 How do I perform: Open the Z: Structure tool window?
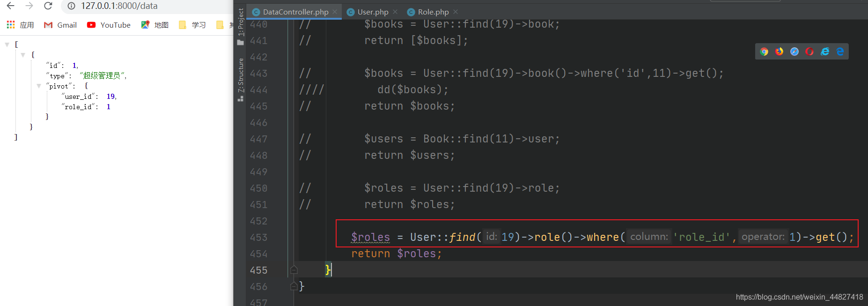(x=241, y=75)
